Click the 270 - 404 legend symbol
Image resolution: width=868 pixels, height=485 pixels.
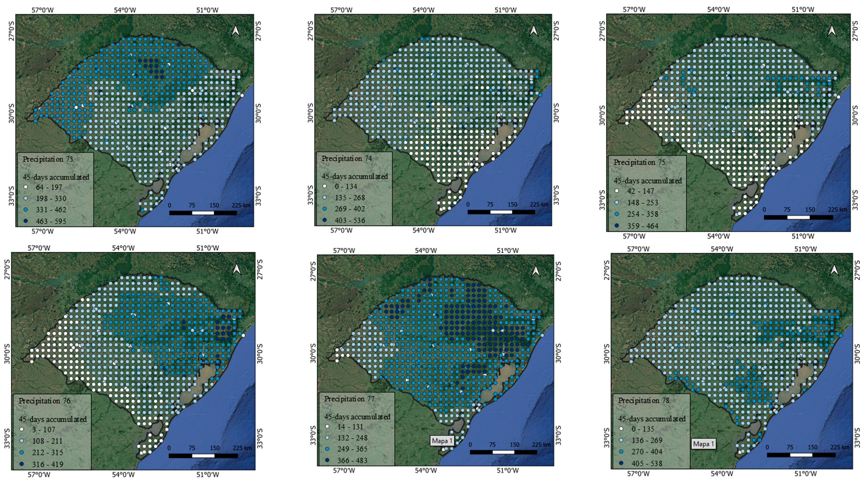(x=621, y=452)
